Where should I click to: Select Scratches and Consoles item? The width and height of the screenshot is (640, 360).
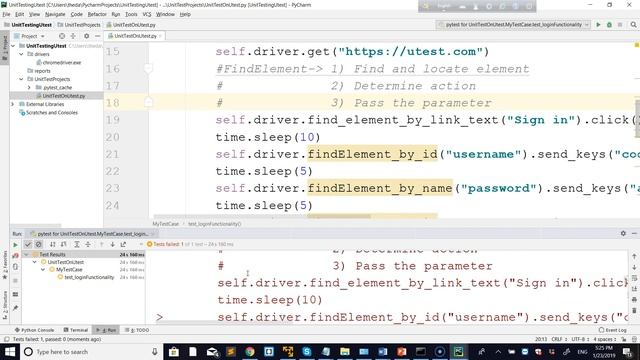[48, 113]
